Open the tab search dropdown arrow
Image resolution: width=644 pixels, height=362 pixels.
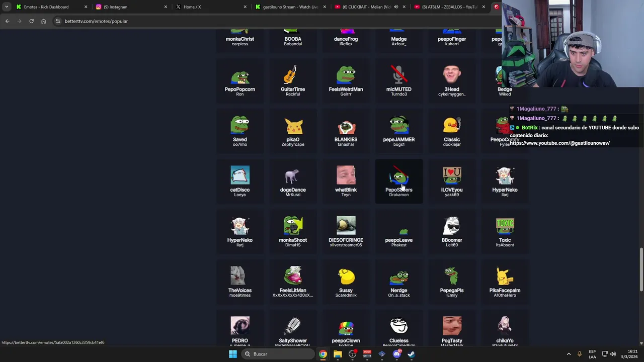[6, 7]
